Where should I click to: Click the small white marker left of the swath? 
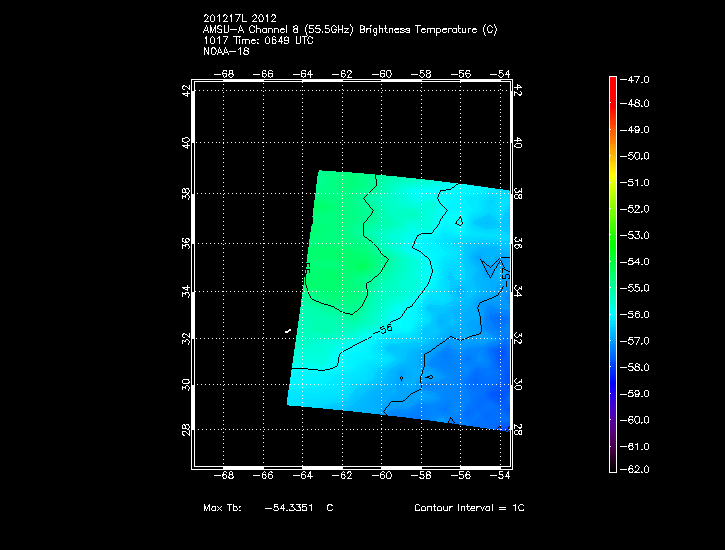point(288,331)
